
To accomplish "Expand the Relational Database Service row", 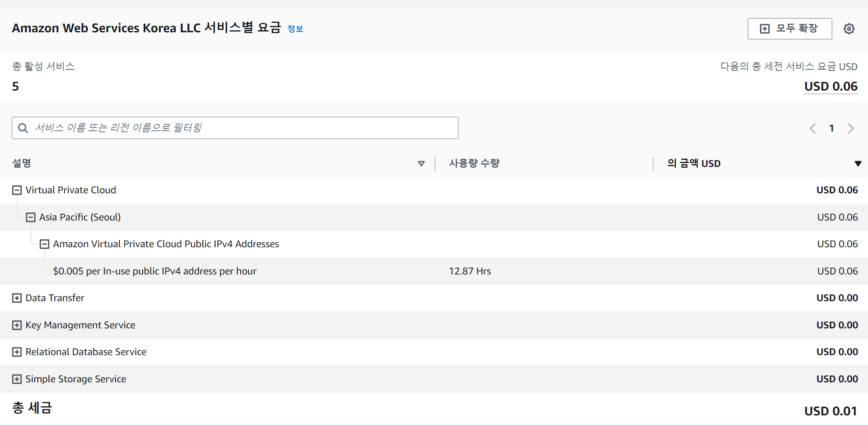I will (17, 352).
